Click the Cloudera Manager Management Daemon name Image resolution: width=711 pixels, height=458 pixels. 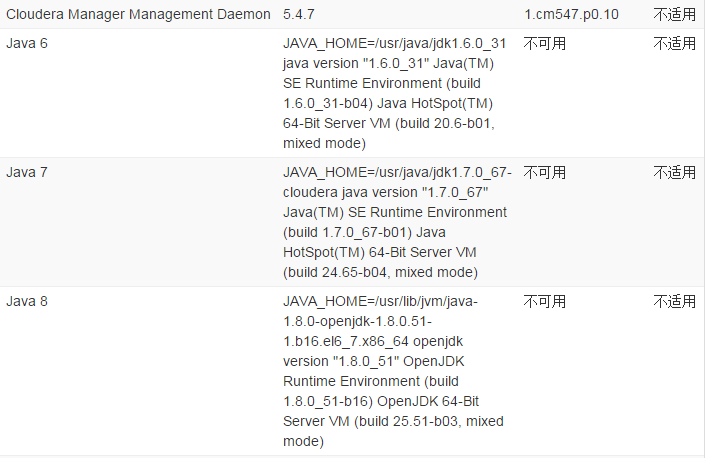click(x=138, y=15)
